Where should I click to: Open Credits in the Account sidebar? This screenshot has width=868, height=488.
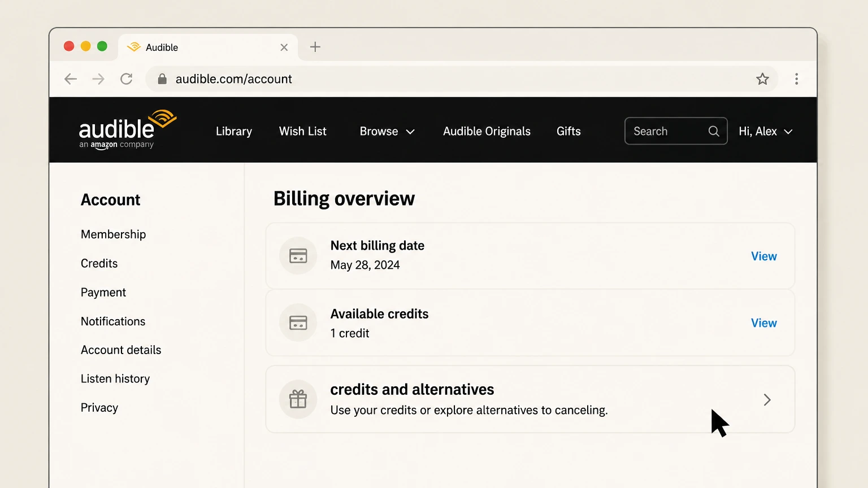[x=99, y=263]
